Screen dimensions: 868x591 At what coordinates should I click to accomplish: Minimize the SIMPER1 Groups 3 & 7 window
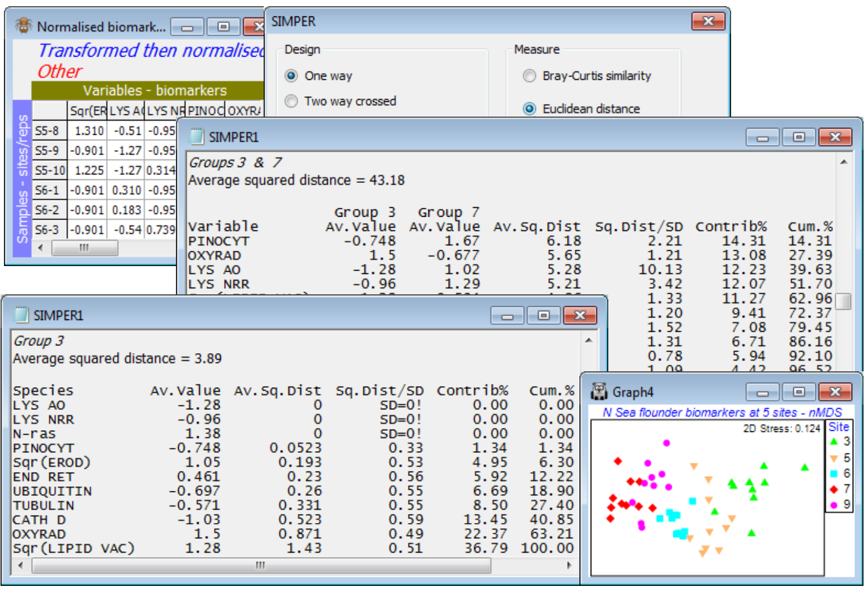tap(762, 137)
